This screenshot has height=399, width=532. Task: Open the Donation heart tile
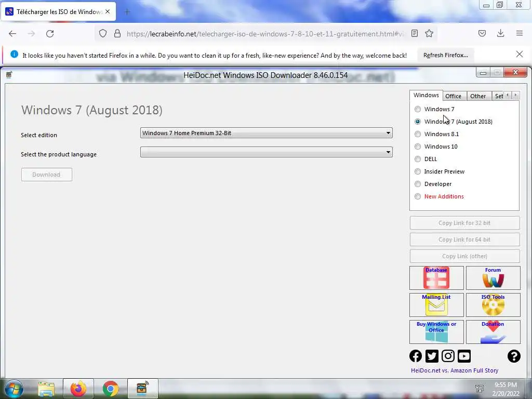click(x=493, y=332)
